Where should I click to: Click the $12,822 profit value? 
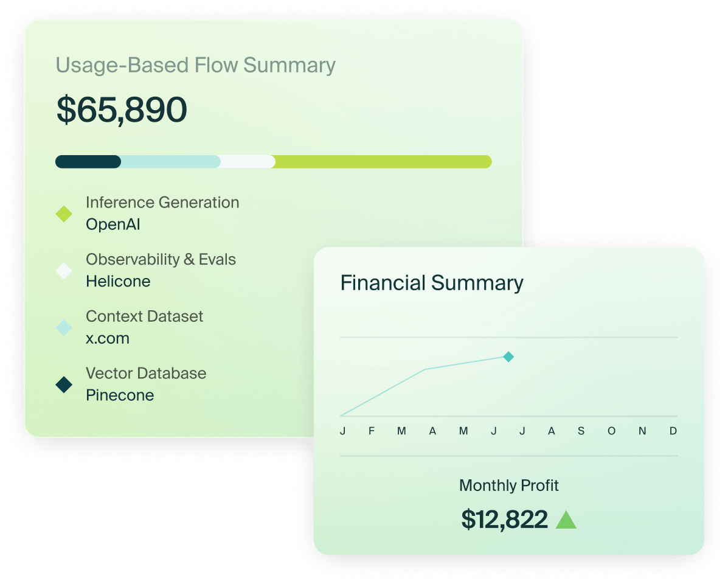click(505, 520)
